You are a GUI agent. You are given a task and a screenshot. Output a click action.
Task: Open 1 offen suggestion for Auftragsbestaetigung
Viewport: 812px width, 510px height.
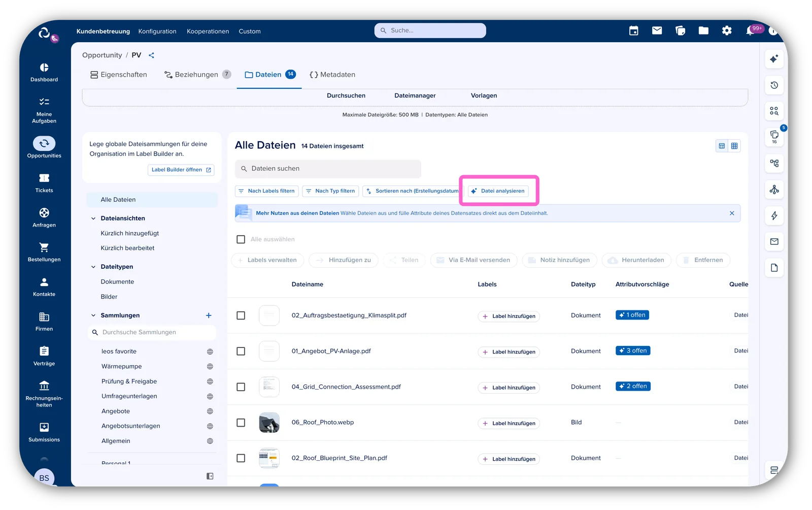[632, 315]
